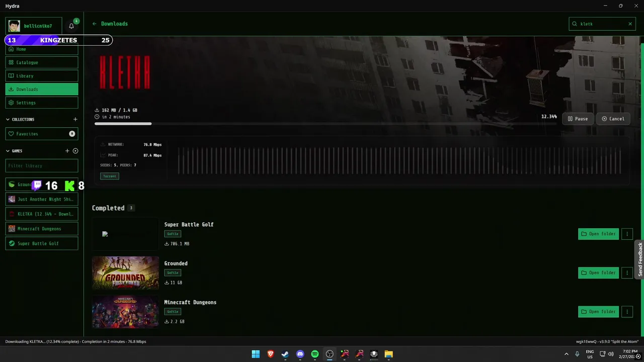Open the bellicniko7 profile
Image resolution: width=644 pixels, height=362 pixels.
[34, 26]
